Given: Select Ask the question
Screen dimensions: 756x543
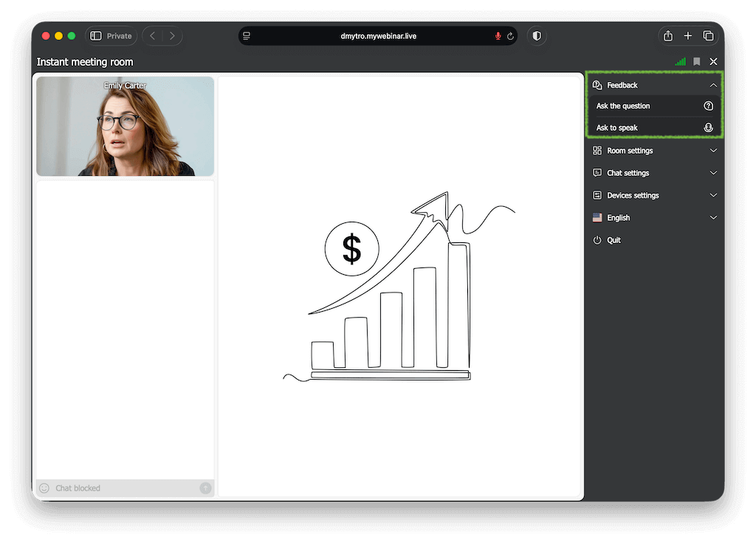Looking at the screenshot, I should [x=624, y=106].
